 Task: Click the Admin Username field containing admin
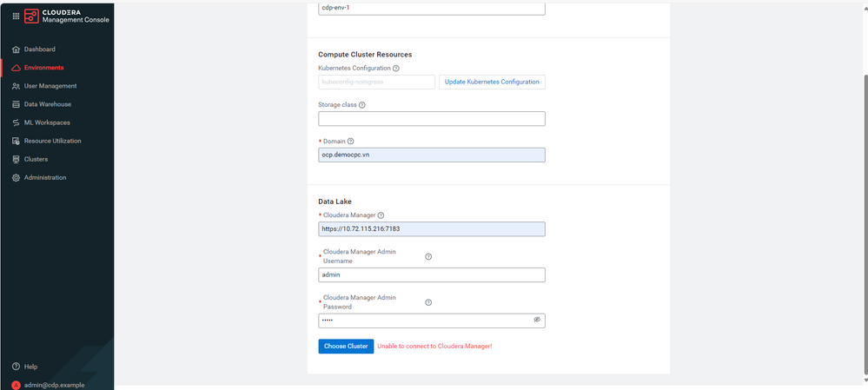[432, 275]
